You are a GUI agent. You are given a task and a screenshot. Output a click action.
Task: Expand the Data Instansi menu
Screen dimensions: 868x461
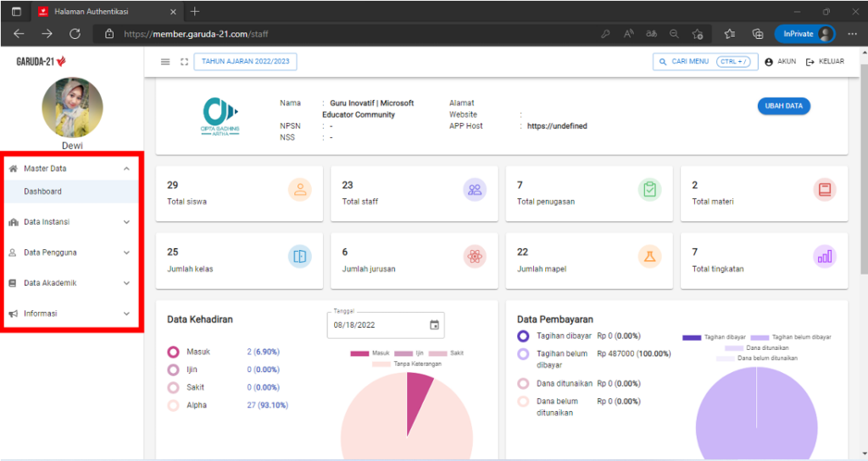point(71,222)
